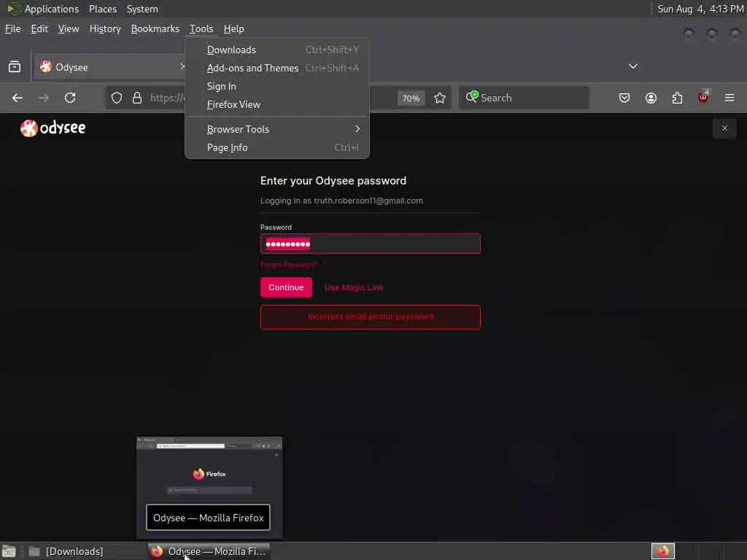The height and width of the screenshot is (560, 747).
Task: Open the Edit menu
Action: click(39, 28)
